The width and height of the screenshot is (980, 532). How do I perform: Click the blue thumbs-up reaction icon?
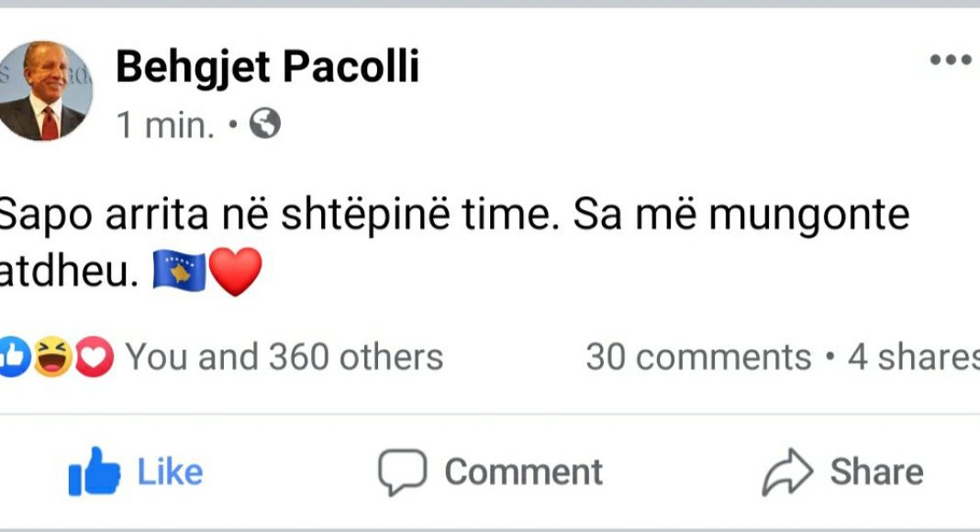(x=13, y=358)
